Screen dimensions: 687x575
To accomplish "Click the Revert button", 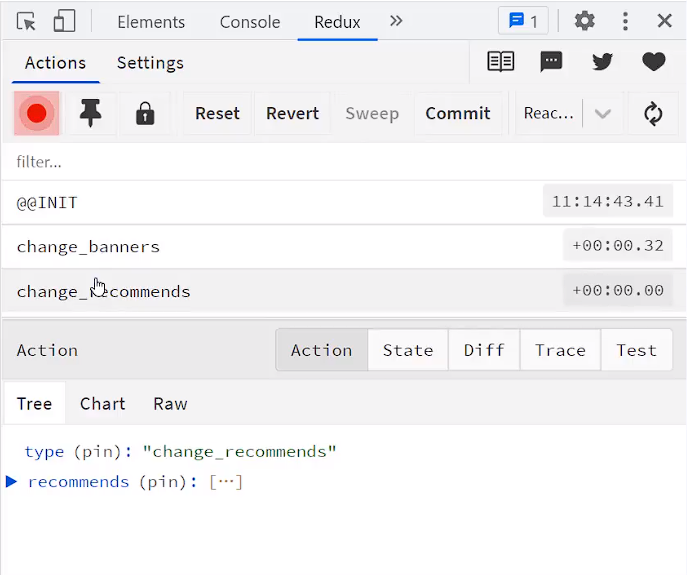I will (292, 113).
